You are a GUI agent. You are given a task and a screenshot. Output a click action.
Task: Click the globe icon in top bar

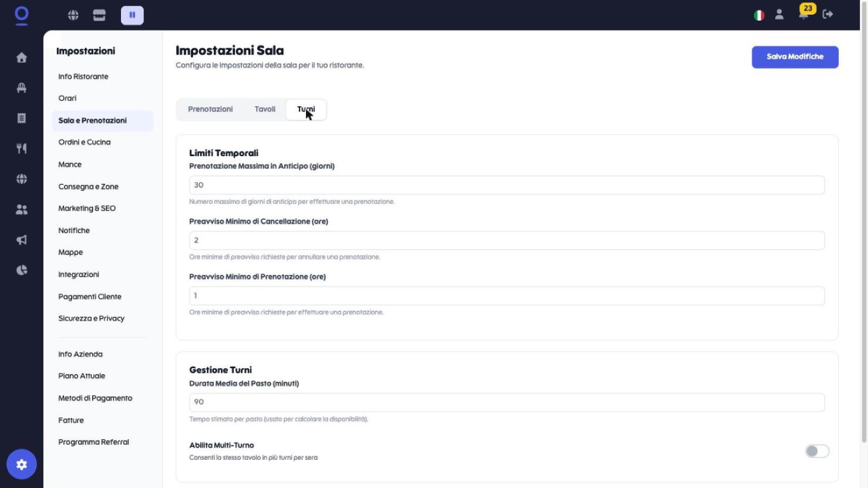click(x=73, y=15)
